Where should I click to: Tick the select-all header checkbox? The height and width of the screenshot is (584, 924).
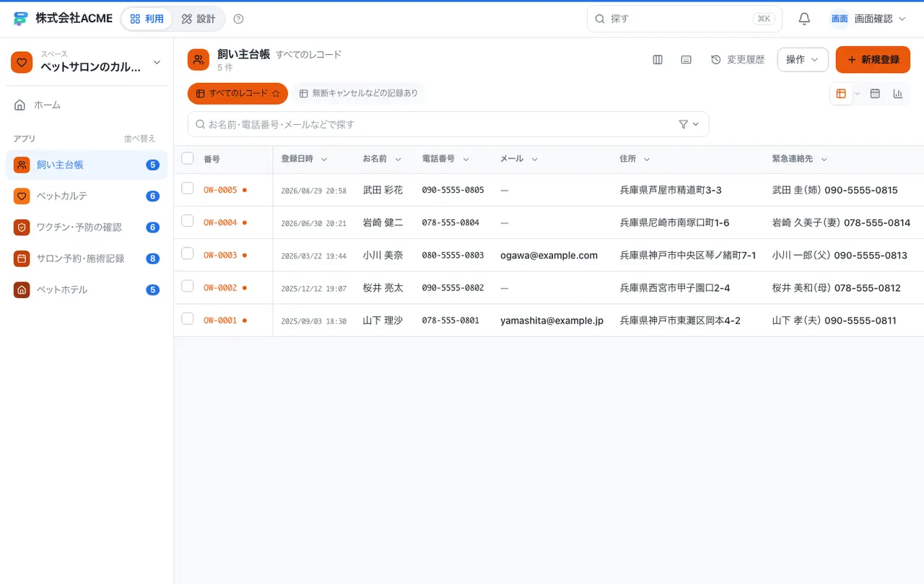[188, 158]
